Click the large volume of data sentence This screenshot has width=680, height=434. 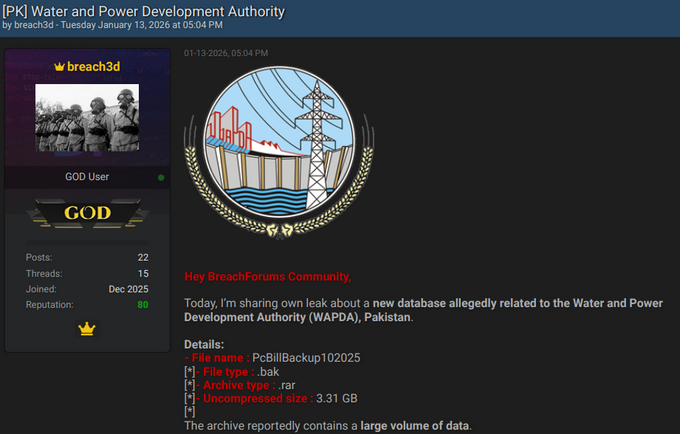click(328, 426)
